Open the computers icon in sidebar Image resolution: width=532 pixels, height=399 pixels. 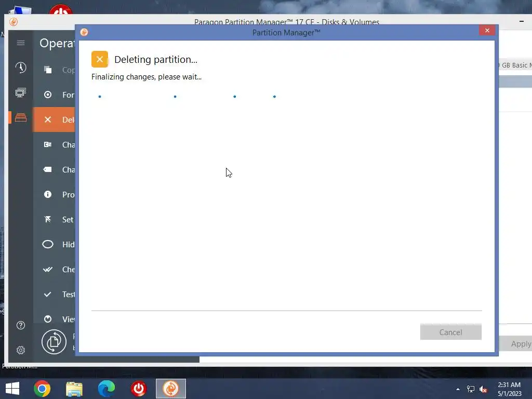[x=21, y=92]
